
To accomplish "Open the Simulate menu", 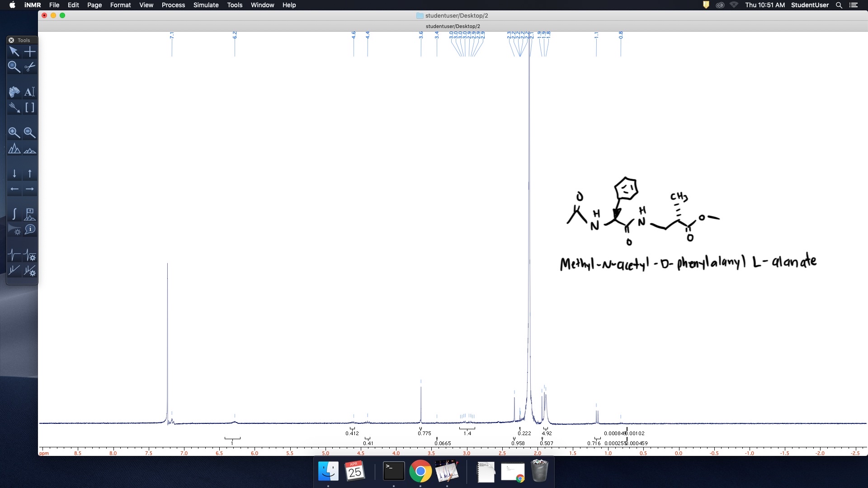I will (x=206, y=5).
